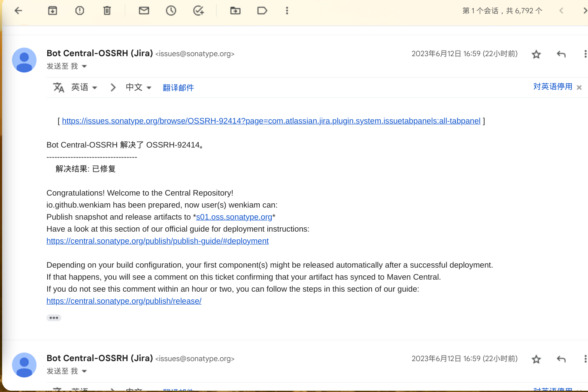
Task: Show trimmed content via ellipsis button
Action: point(54,318)
